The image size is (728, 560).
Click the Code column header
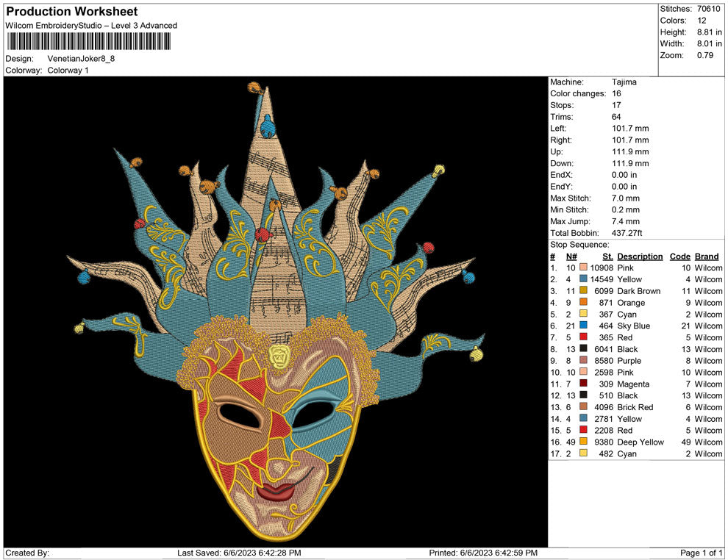tap(680, 256)
